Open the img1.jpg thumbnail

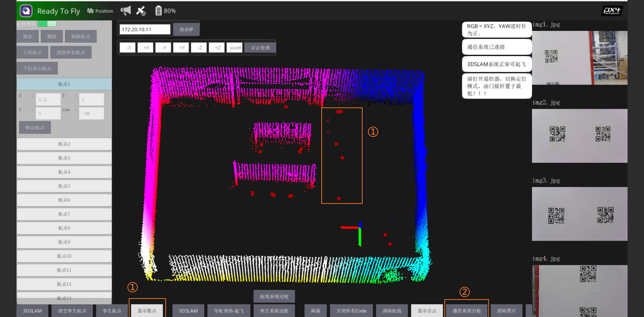[580, 58]
